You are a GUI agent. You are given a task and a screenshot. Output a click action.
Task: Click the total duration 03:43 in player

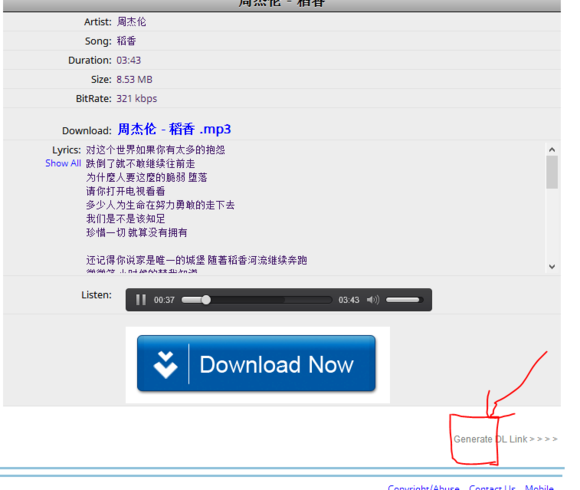348,300
